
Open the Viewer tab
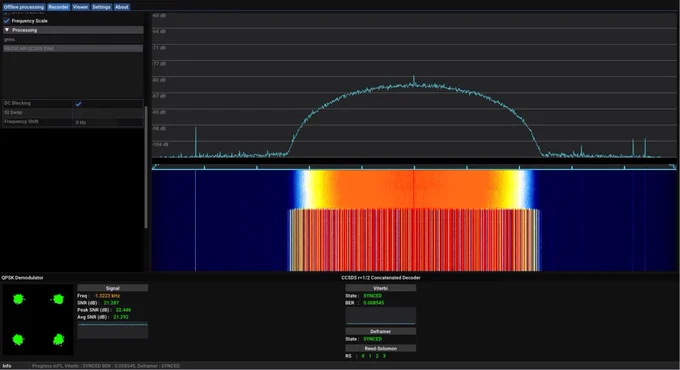pyautogui.click(x=80, y=7)
